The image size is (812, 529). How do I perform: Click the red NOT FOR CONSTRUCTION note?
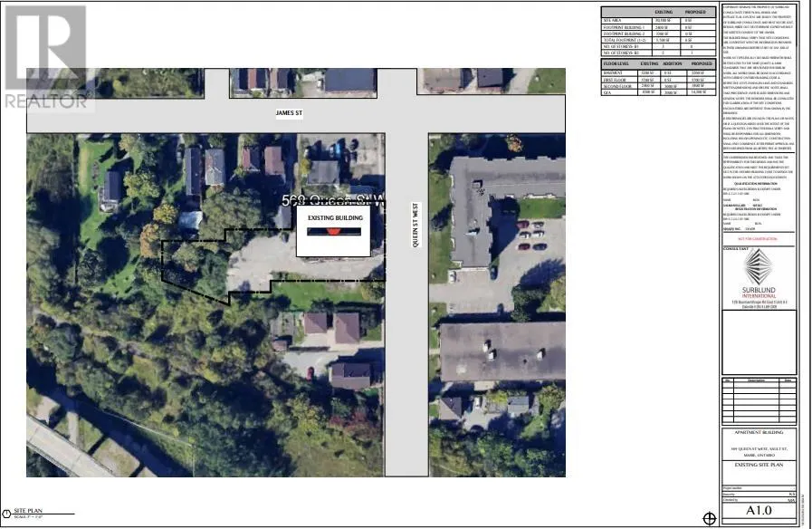[x=758, y=239]
